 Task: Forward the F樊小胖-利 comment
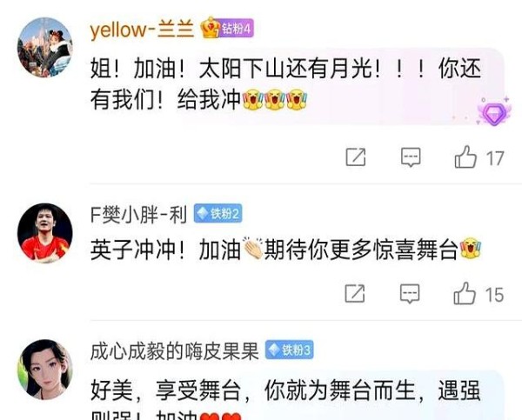coord(355,294)
